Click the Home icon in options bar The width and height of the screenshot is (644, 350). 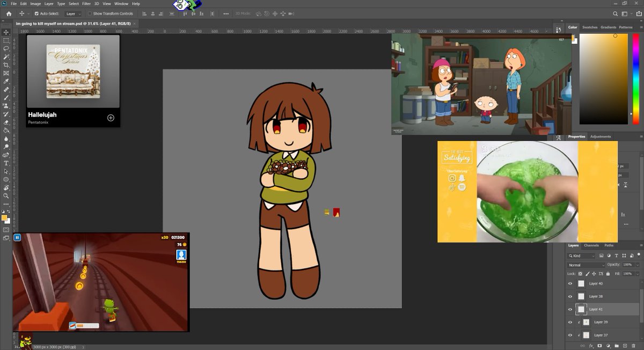(x=9, y=13)
